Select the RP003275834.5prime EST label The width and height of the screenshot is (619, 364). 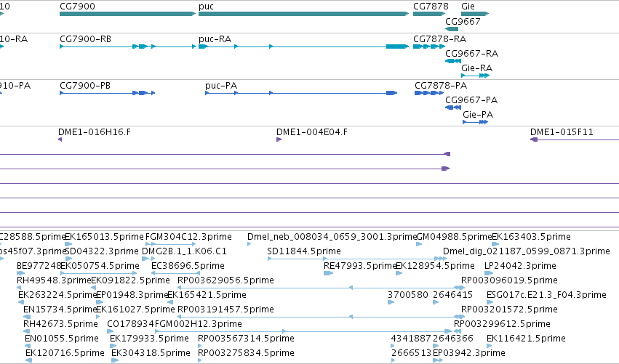tap(246, 353)
